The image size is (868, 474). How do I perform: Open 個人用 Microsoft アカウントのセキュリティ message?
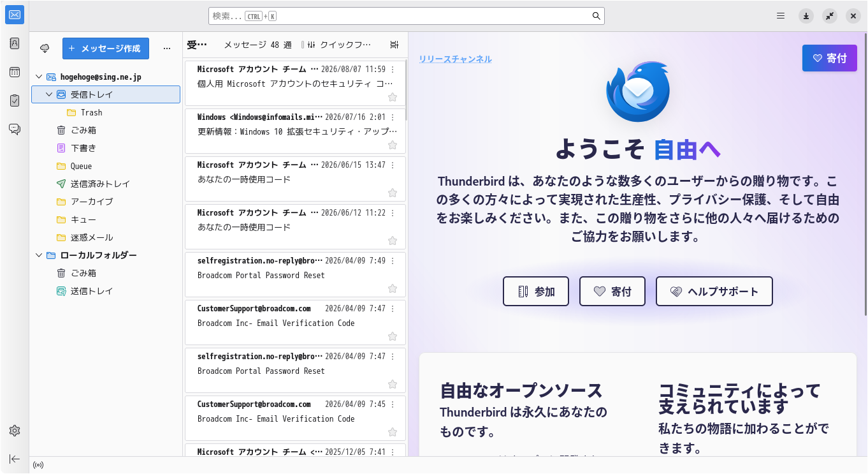click(296, 84)
